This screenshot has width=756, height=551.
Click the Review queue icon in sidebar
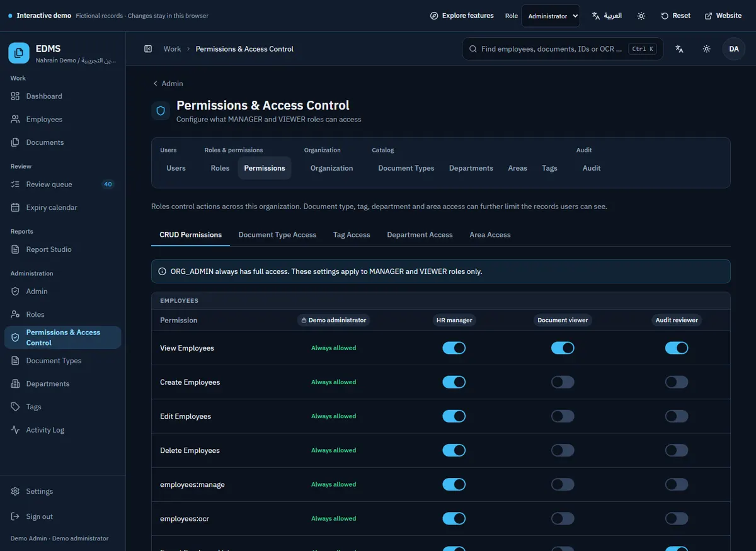pyautogui.click(x=15, y=185)
